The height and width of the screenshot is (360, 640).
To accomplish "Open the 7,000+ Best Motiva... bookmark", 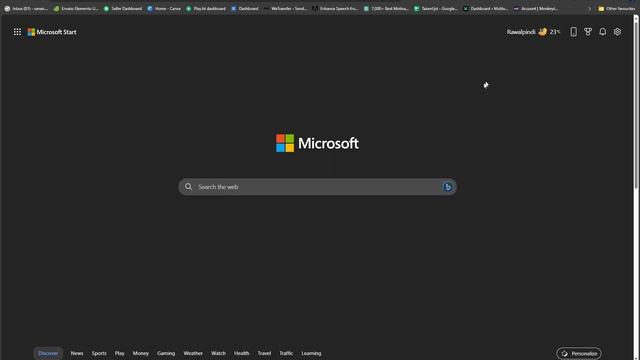I will pos(386,9).
